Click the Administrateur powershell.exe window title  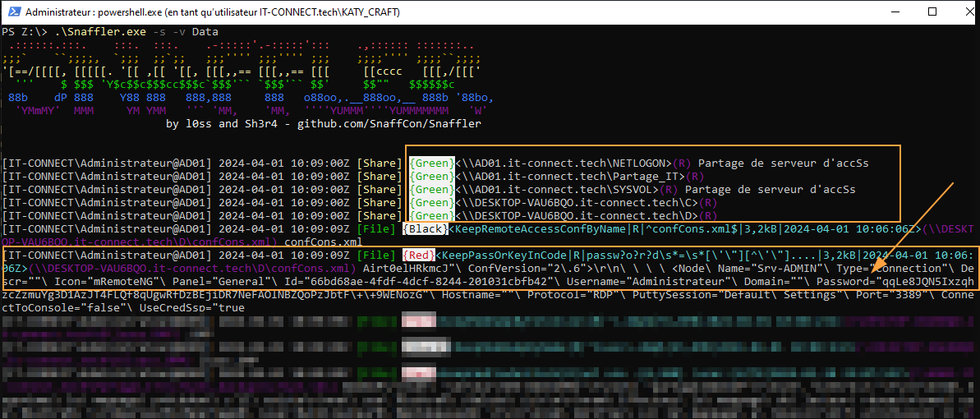tap(213, 12)
